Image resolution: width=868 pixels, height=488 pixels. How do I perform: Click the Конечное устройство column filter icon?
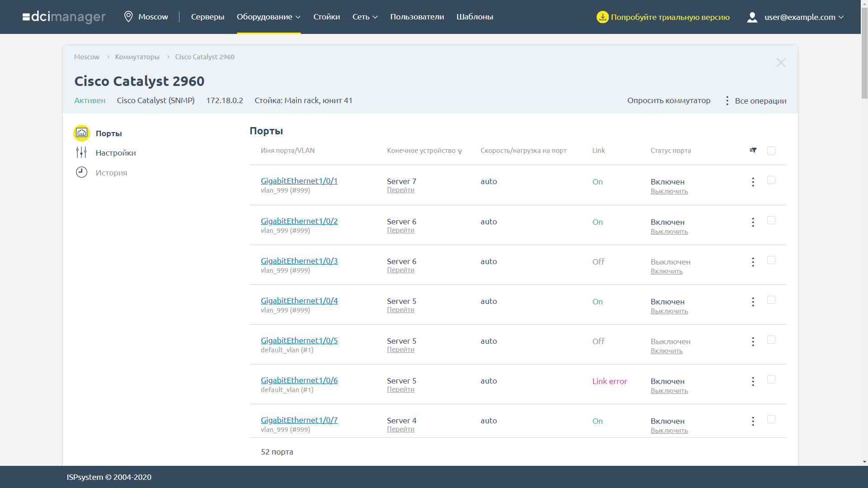coord(460,152)
